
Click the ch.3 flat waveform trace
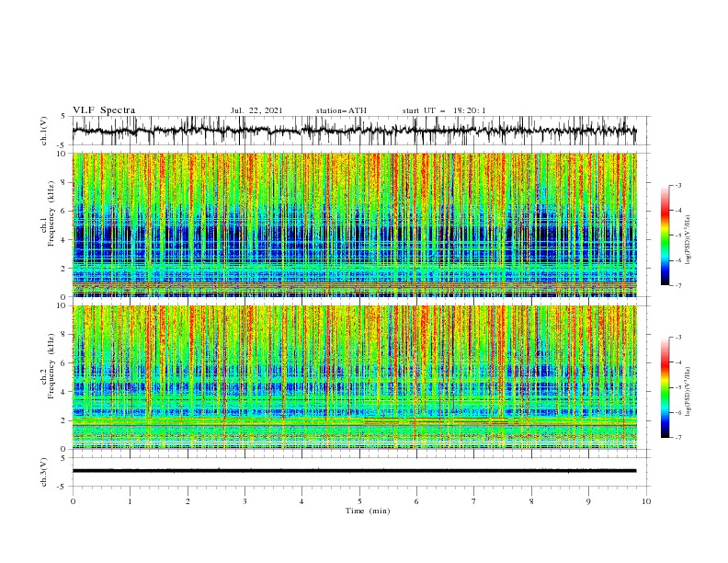click(x=354, y=471)
